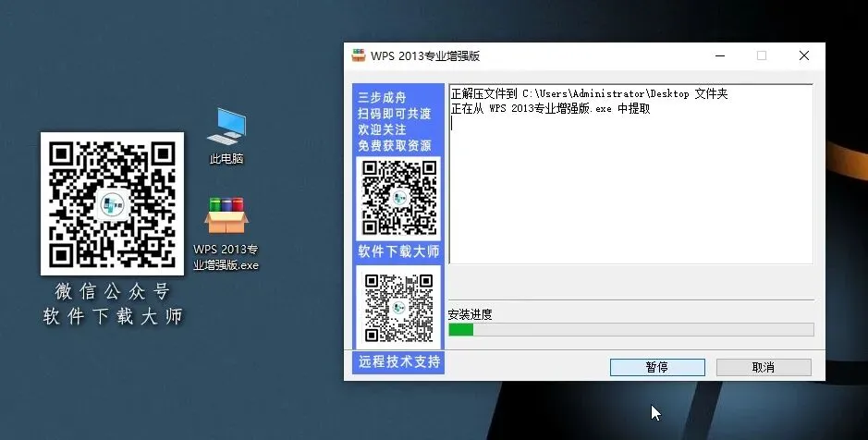
Task: Click the 安装进度 label
Action: pos(470,314)
